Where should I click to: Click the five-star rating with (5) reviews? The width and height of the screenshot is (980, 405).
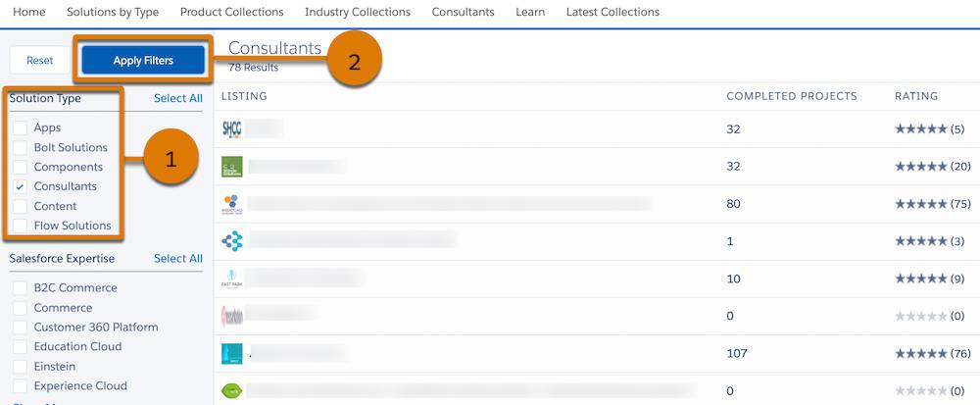coord(930,129)
